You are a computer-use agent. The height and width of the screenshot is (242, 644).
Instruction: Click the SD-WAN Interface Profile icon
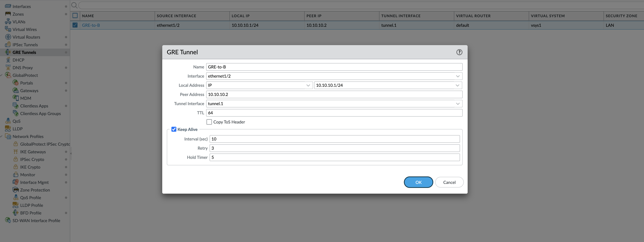8,220
